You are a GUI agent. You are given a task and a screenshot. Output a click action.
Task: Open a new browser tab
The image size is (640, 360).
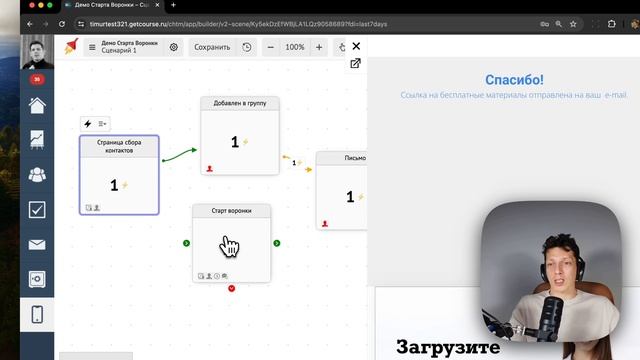(x=173, y=5)
